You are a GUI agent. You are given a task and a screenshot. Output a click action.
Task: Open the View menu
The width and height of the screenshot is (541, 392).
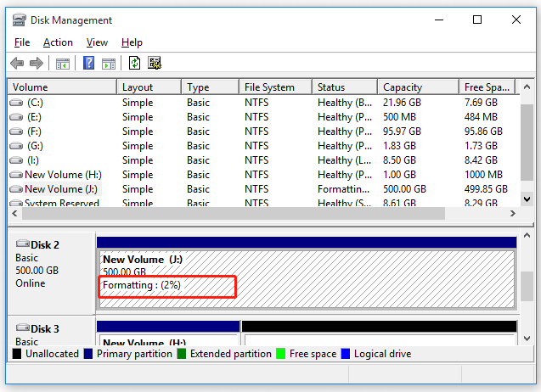97,42
